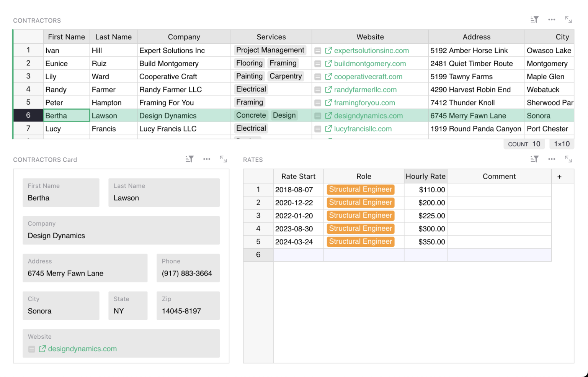Viewport: 588px width, 377px height.
Task: Select the Bertha cell in row 6
Action: 66,115
